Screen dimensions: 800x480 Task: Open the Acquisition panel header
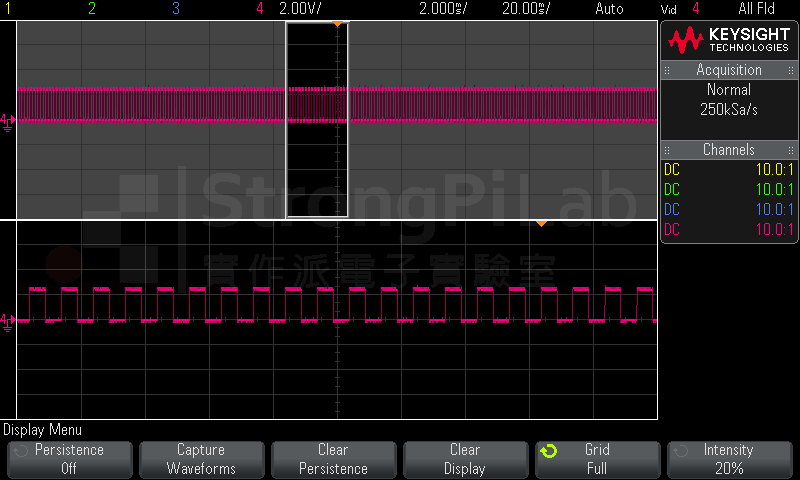729,70
